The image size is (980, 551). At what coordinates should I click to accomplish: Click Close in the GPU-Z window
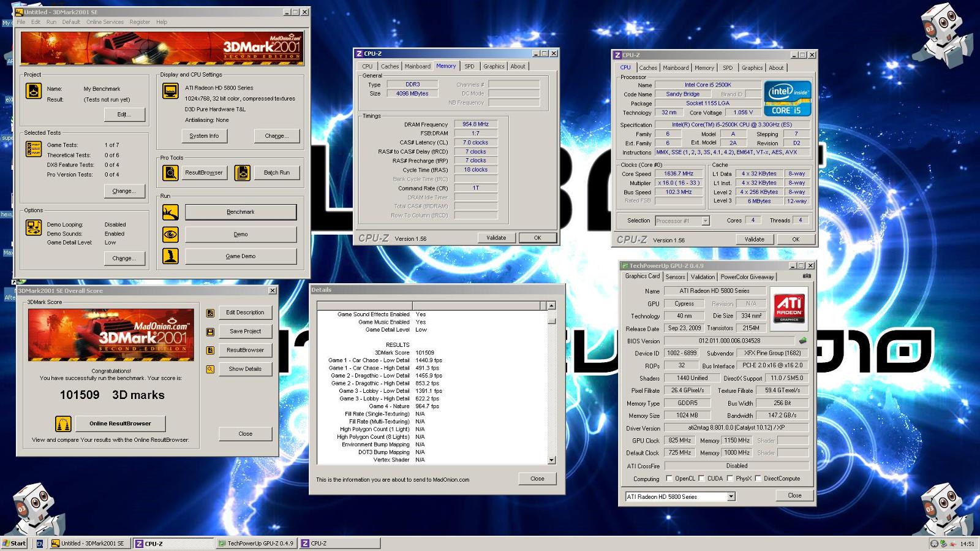794,495
